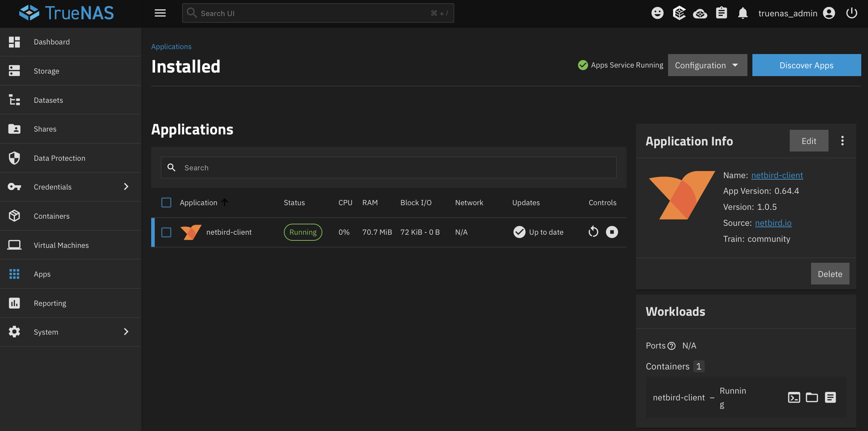Open the notifications bell
The height and width of the screenshot is (431, 868).
click(743, 13)
